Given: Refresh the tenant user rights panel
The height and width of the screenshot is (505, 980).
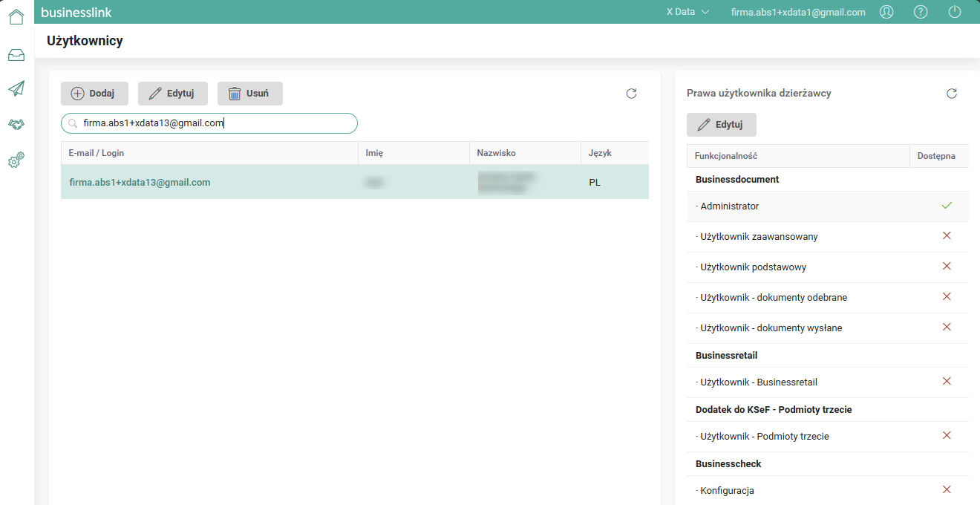Looking at the screenshot, I should 952,94.
